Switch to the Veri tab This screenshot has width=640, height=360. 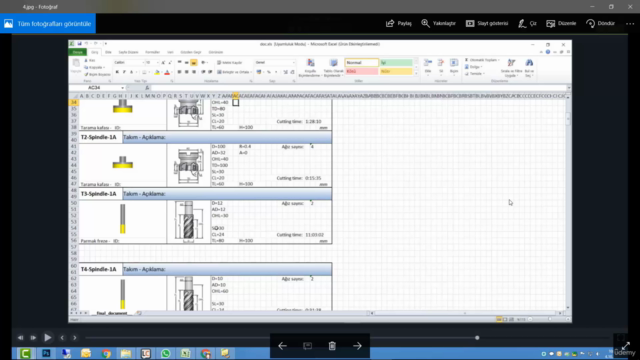coord(170,52)
